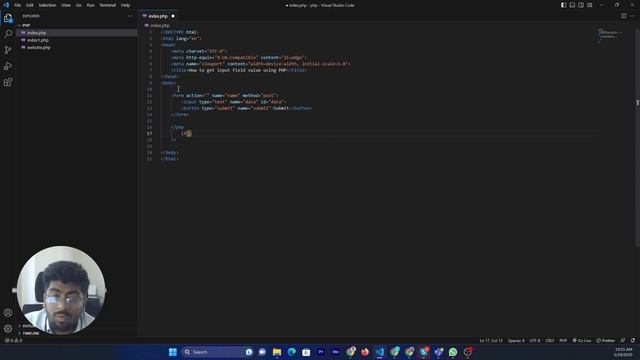
Task: Change the UTF-8 encoding setting
Action: pos(535,340)
